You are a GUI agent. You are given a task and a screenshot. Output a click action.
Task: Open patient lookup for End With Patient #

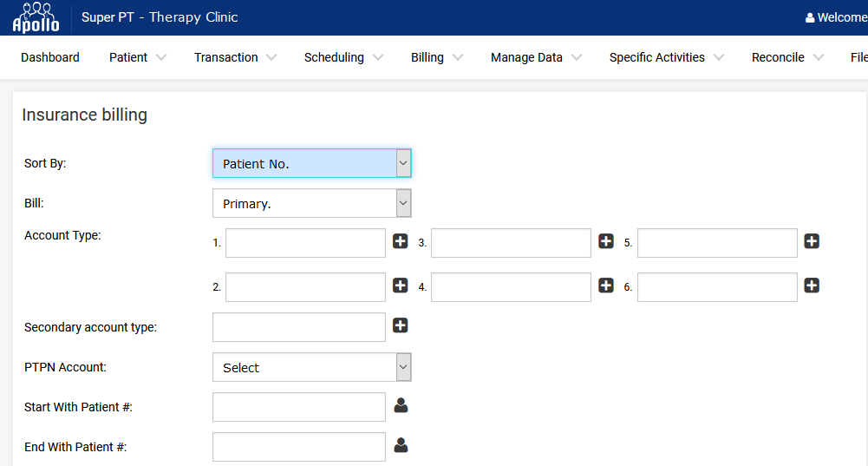click(x=401, y=445)
